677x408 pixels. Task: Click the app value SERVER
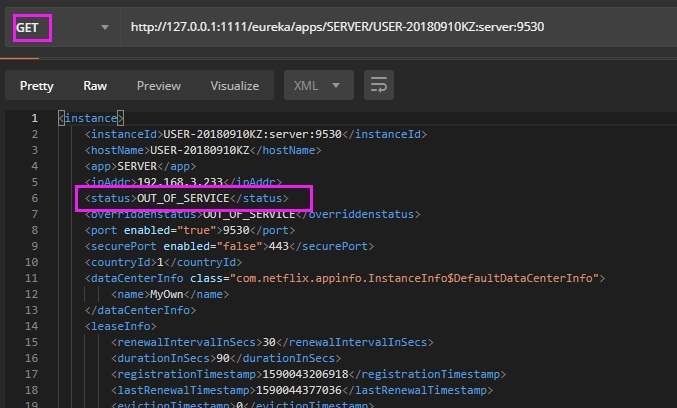point(137,166)
